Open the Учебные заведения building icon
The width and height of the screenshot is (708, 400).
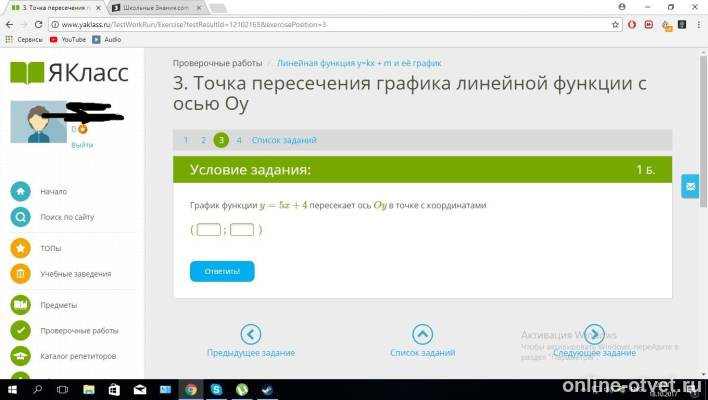[x=20, y=274]
